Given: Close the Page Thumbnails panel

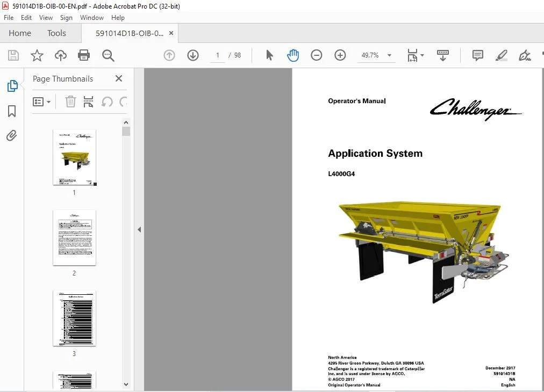Looking at the screenshot, I should (119, 79).
